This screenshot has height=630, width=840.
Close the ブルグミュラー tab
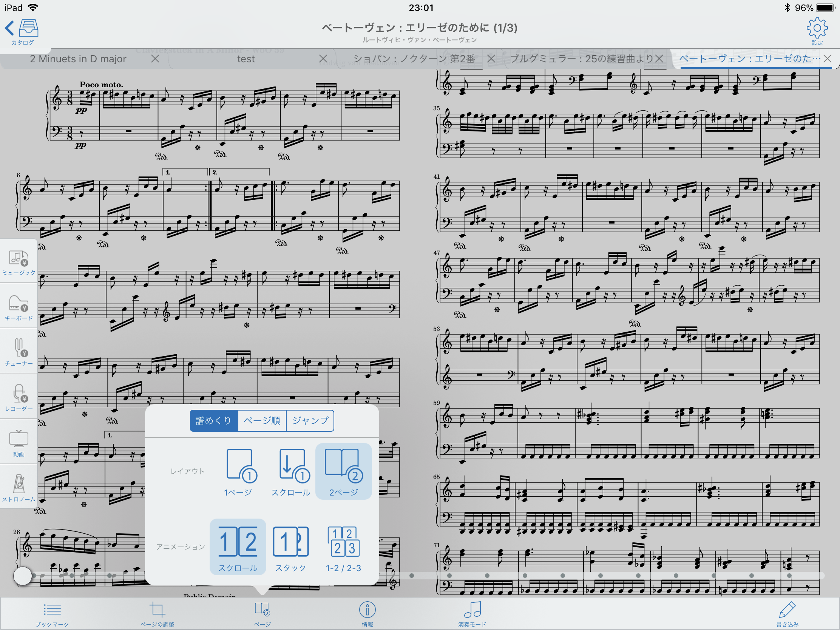659,59
